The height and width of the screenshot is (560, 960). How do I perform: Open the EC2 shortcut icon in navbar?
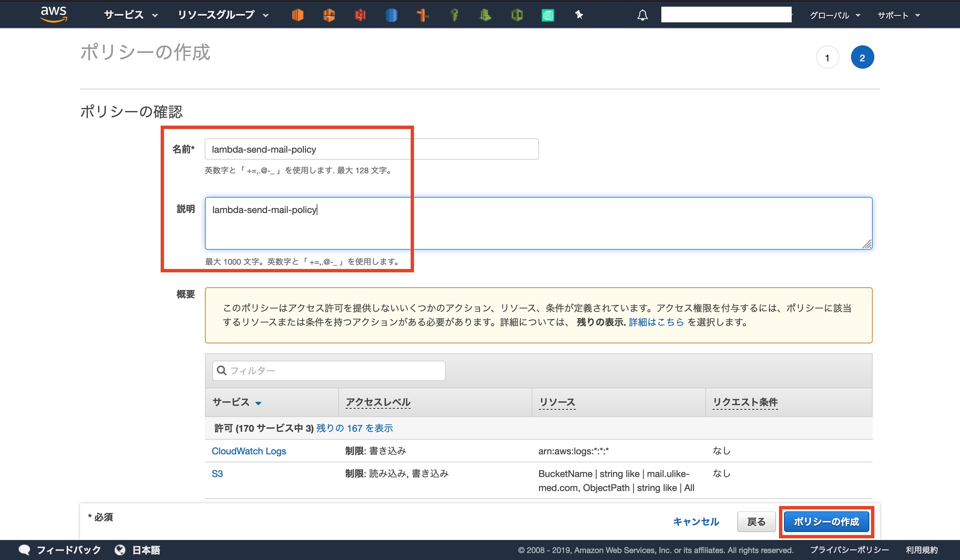pos(298,15)
